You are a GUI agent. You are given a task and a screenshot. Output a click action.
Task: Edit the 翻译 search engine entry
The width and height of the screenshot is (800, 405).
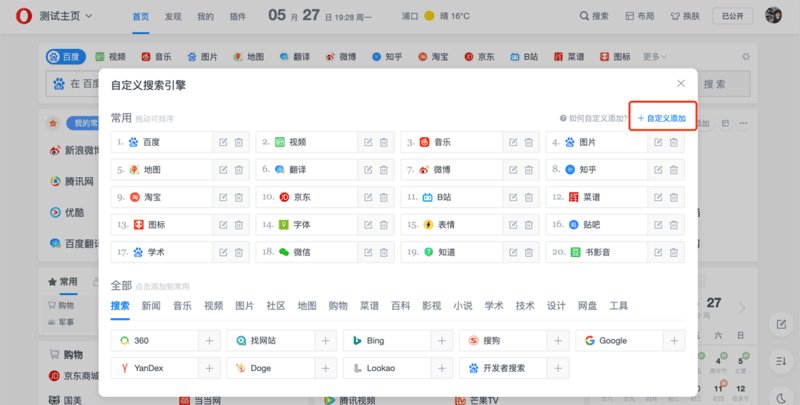pos(368,170)
